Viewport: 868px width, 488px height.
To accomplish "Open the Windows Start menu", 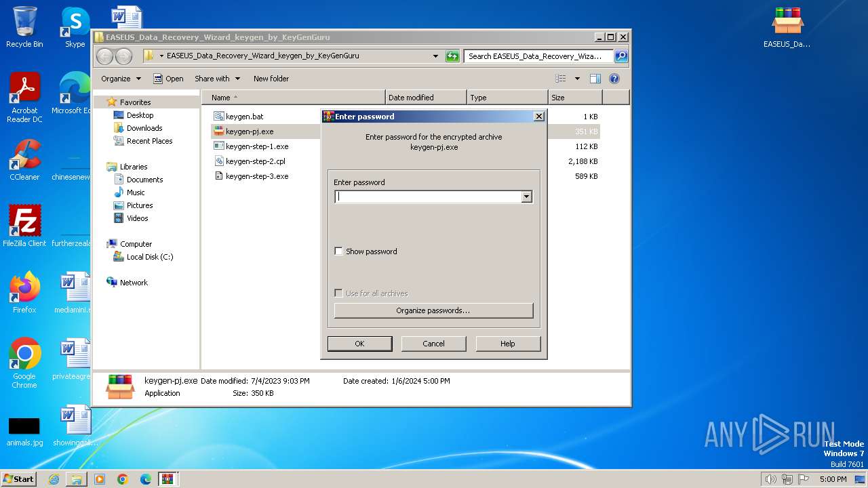I will [x=19, y=479].
